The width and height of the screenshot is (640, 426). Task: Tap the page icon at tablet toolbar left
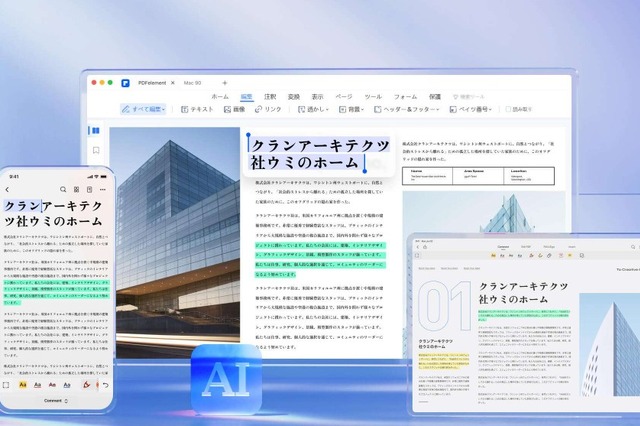click(x=417, y=255)
